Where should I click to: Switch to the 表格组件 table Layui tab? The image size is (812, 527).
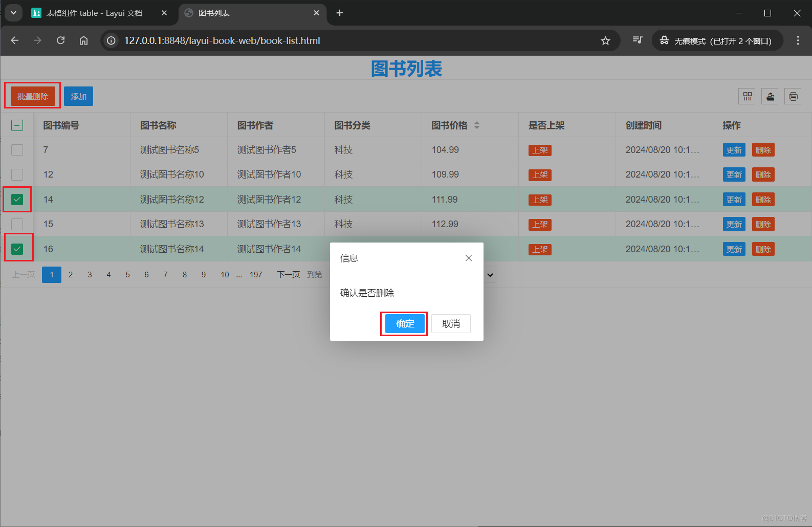click(100, 13)
